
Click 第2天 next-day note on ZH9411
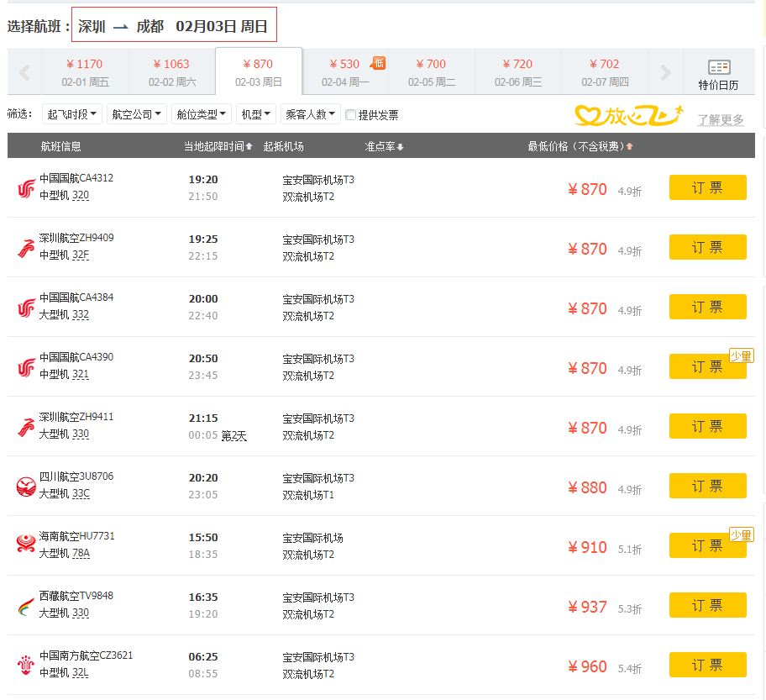[x=234, y=435]
